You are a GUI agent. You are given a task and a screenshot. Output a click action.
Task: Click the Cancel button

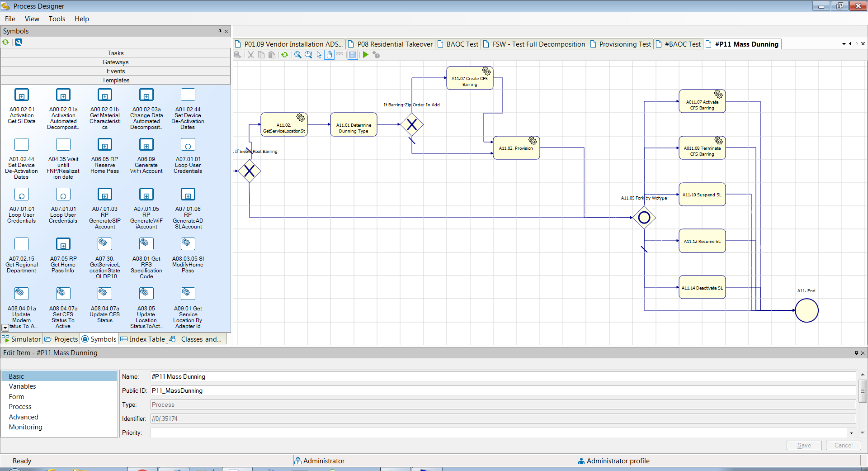843,445
